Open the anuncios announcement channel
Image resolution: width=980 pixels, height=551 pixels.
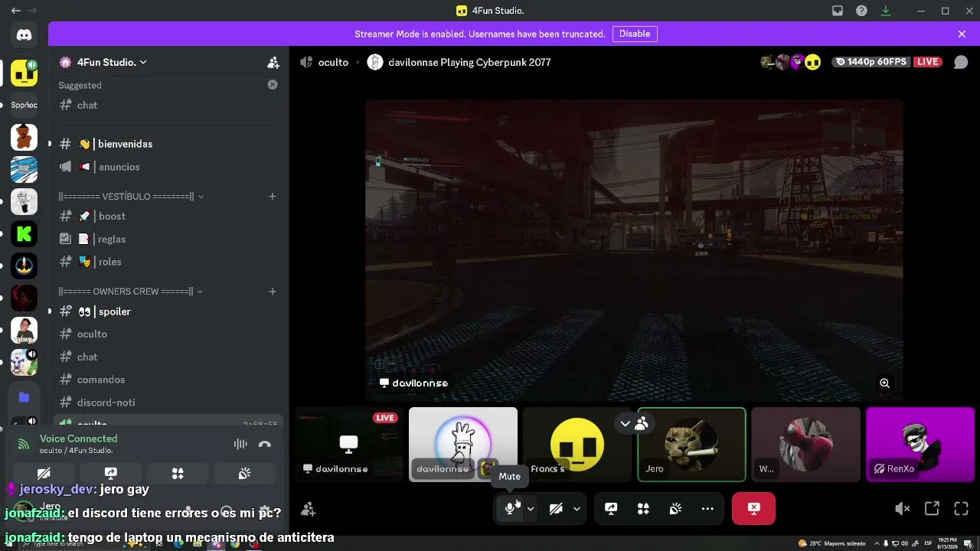pos(168,167)
